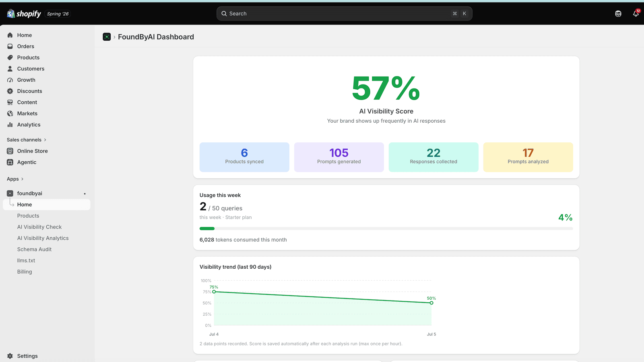Image resolution: width=644 pixels, height=362 pixels.
Task: Open the Sidekick assistant icon in header
Action: 618,14
